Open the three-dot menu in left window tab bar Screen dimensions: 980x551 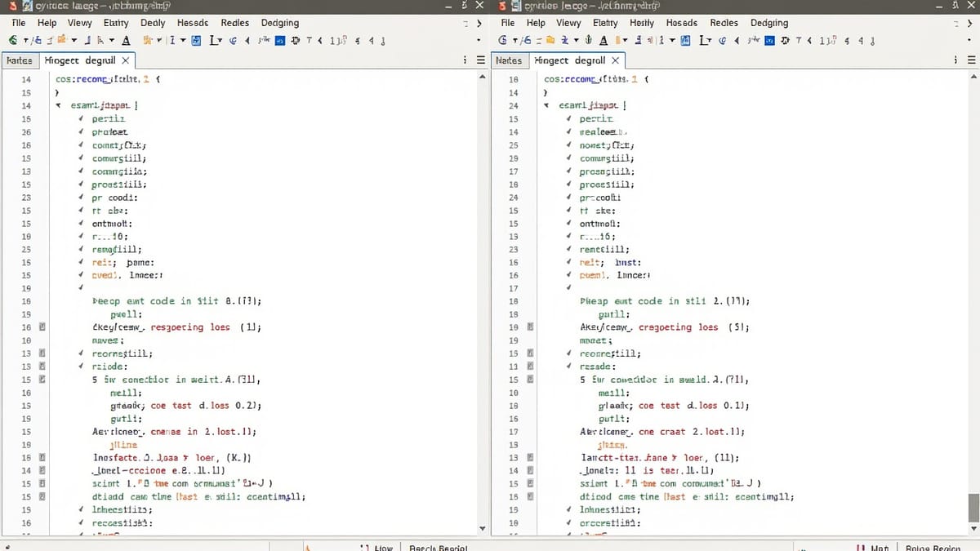click(x=465, y=60)
